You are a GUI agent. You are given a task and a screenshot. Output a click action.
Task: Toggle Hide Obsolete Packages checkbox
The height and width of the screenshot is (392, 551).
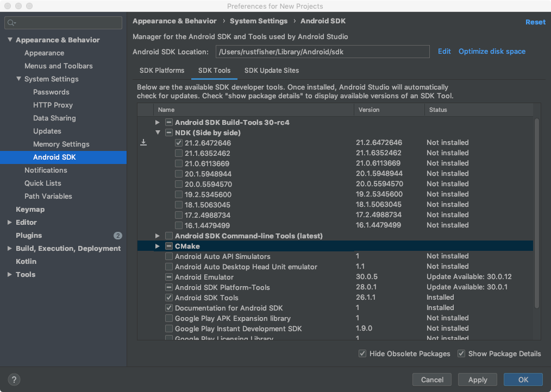[362, 353]
